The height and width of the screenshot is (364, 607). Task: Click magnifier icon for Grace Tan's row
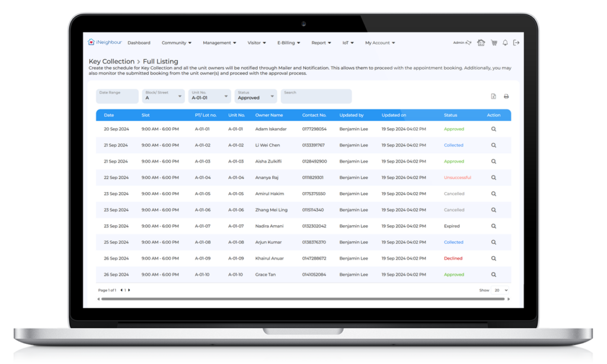tap(493, 274)
